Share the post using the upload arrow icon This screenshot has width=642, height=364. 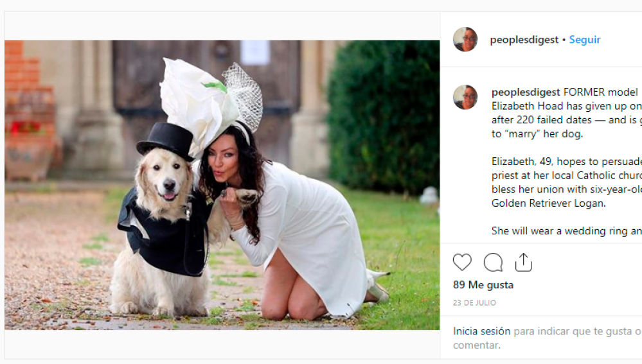(x=523, y=262)
